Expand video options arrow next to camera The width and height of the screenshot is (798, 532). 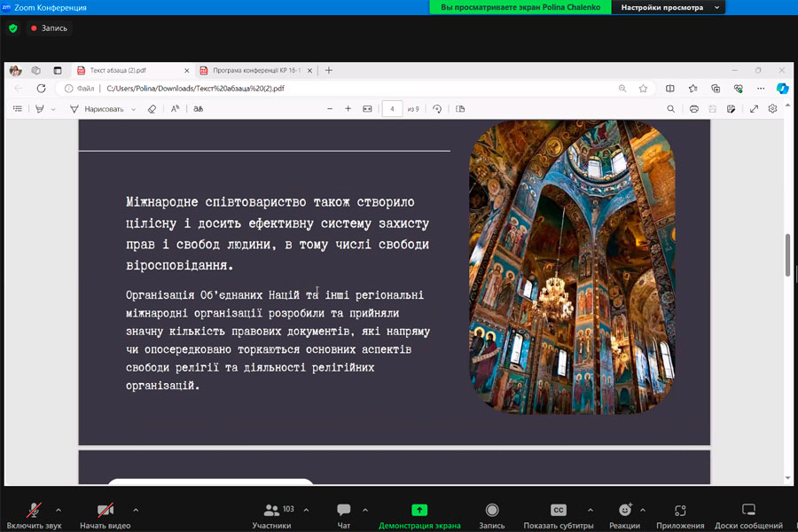coord(136,510)
